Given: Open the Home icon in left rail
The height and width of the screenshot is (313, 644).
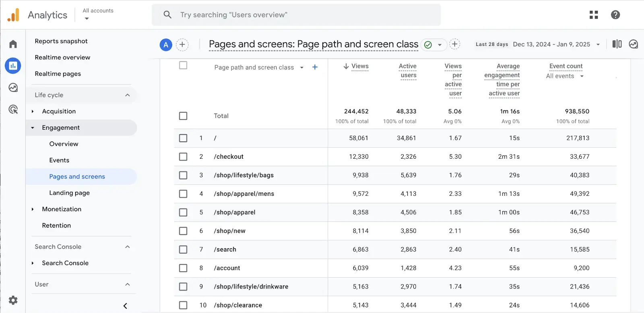Looking at the screenshot, I should [x=13, y=44].
